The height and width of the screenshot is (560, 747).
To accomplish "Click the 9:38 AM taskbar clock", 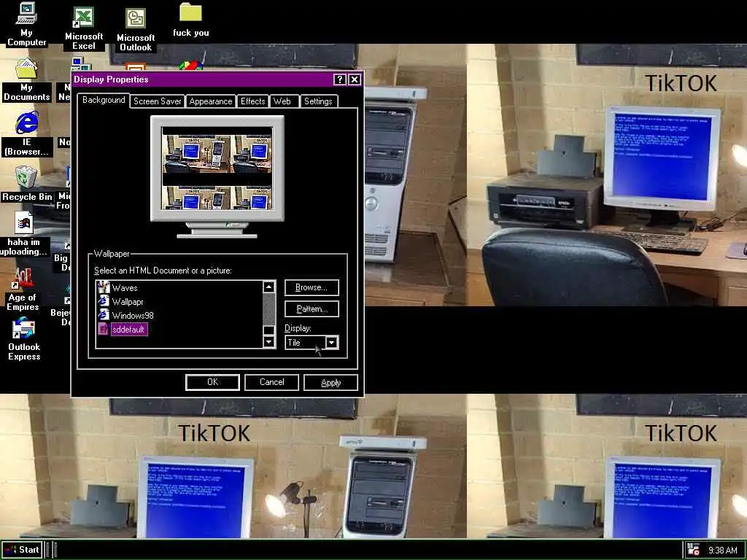I will tap(722, 550).
